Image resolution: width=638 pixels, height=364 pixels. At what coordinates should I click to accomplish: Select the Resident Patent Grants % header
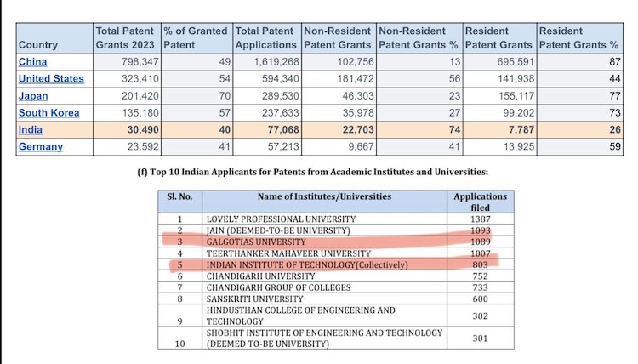tap(578, 37)
